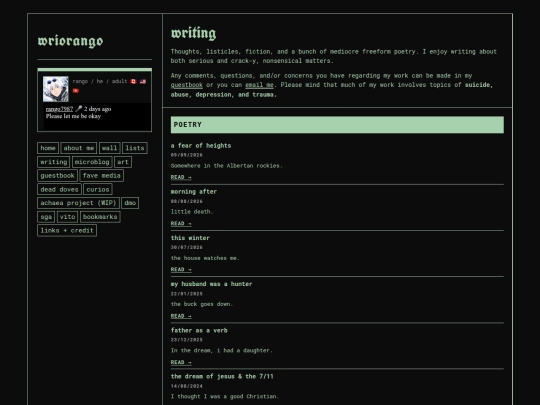Follow the guestbook link in the intro
Screen dimensions: 540x405
187,85
